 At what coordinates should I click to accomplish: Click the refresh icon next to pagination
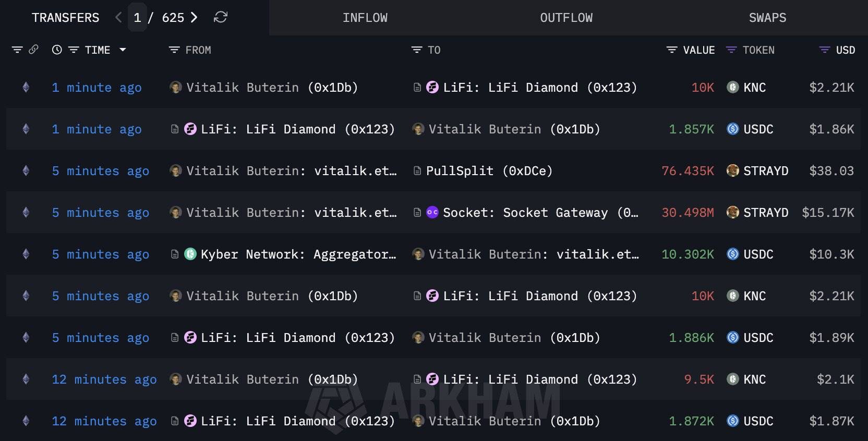[x=221, y=17]
